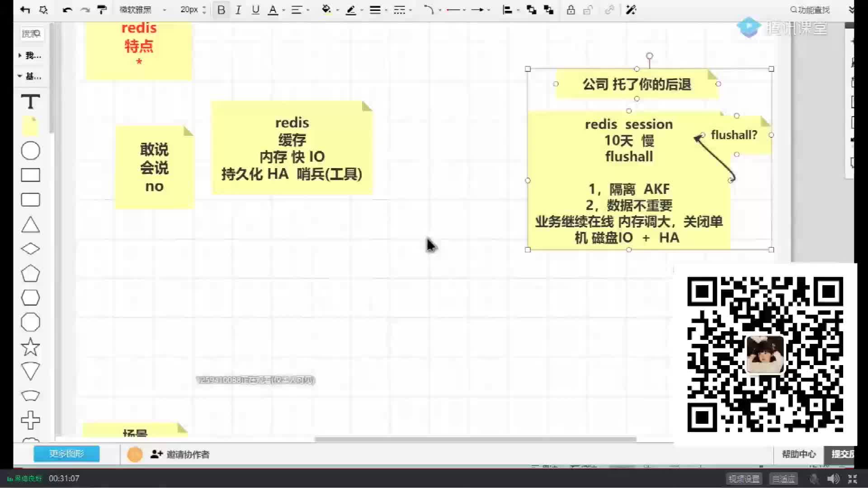
Task: Select the triangle shape
Action: coord(30,225)
